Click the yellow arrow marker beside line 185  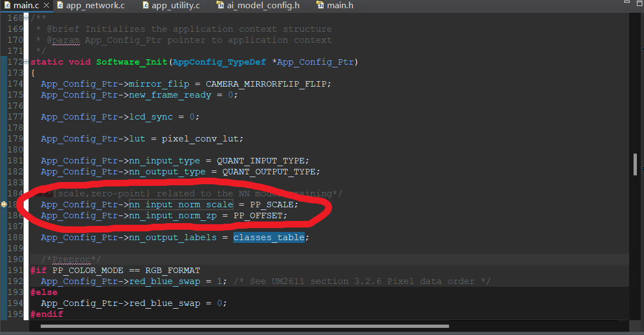4,205
